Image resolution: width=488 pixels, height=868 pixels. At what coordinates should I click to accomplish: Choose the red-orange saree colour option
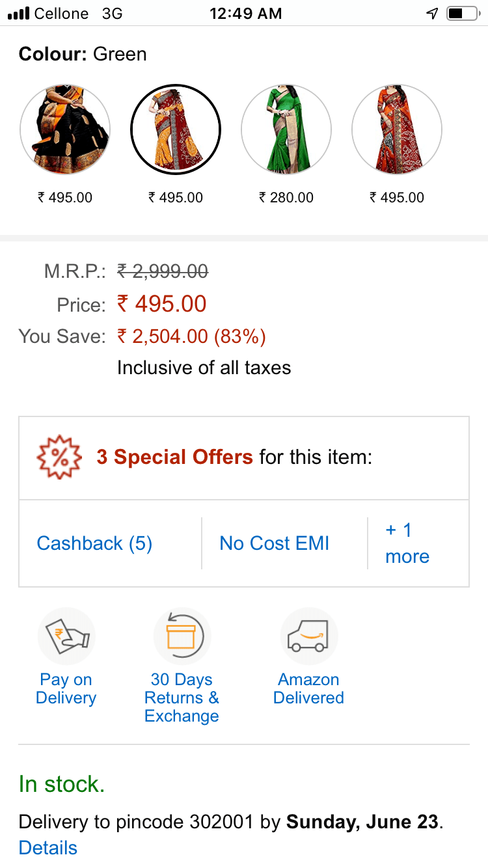(x=397, y=129)
